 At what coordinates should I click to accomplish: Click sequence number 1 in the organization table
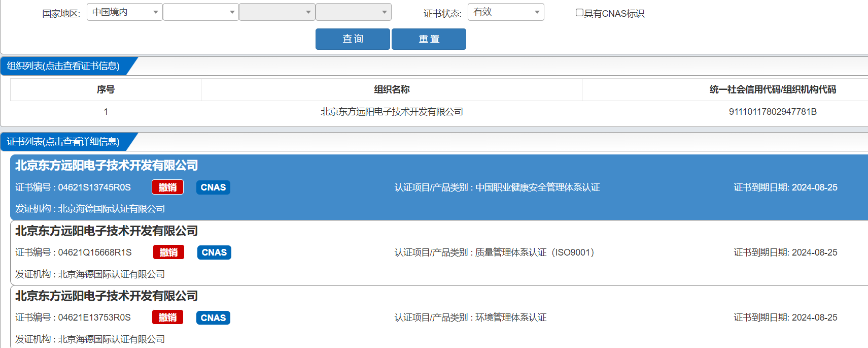[106, 112]
